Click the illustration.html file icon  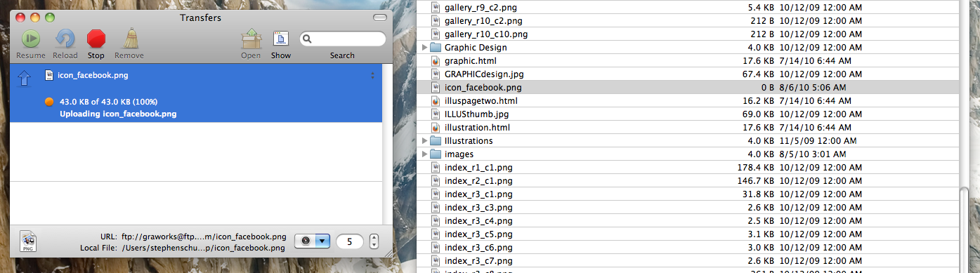tap(436, 128)
